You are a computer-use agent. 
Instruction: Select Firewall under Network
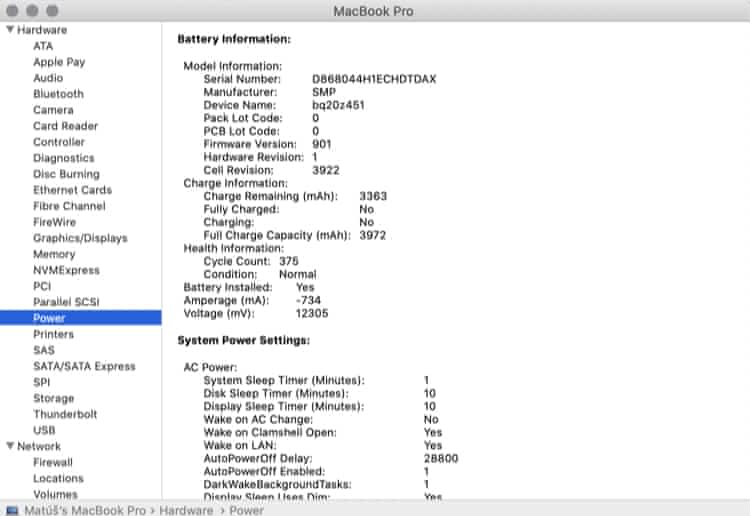tap(53, 462)
